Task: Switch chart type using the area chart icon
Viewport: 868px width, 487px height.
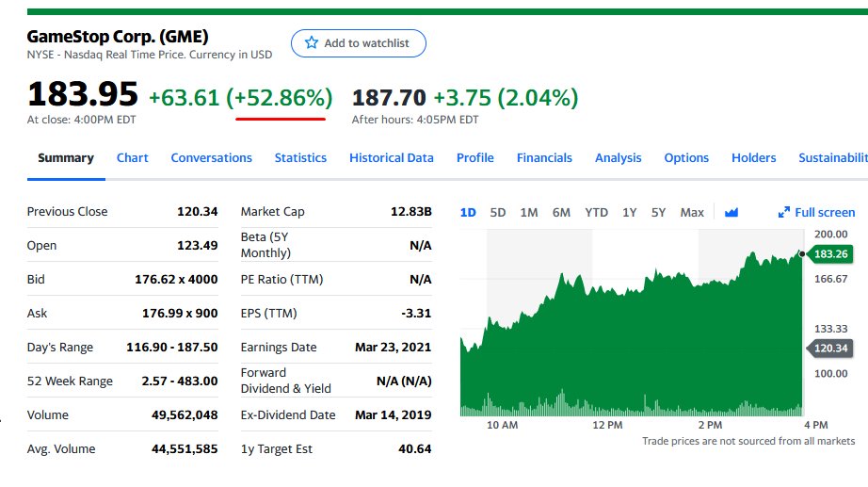Action: click(x=731, y=212)
